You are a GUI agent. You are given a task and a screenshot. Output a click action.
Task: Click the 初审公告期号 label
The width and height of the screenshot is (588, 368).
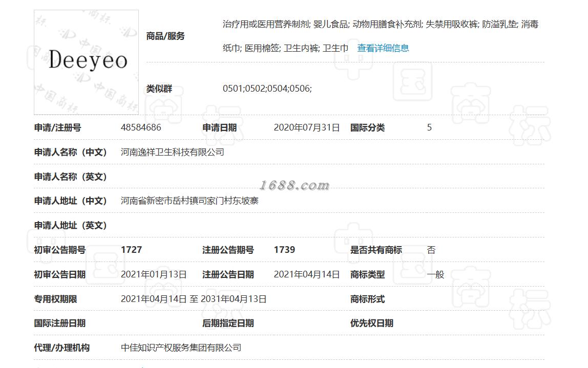click(x=60, y=250)
